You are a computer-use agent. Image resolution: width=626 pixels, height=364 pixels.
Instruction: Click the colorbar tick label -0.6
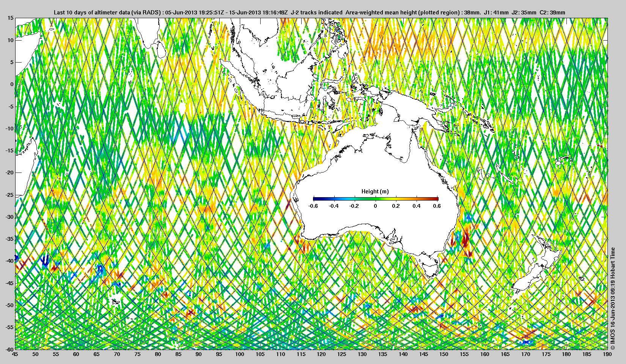(313, 206)
